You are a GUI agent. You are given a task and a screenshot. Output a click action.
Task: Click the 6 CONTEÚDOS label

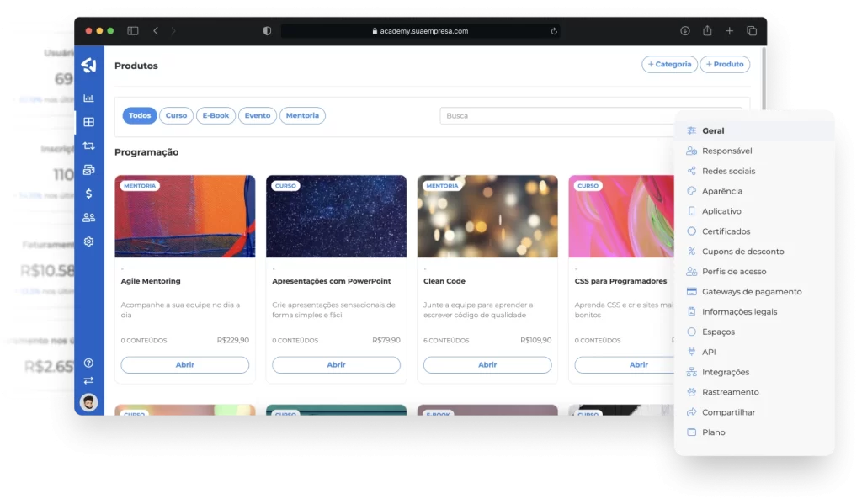click(x=446, y=340)
